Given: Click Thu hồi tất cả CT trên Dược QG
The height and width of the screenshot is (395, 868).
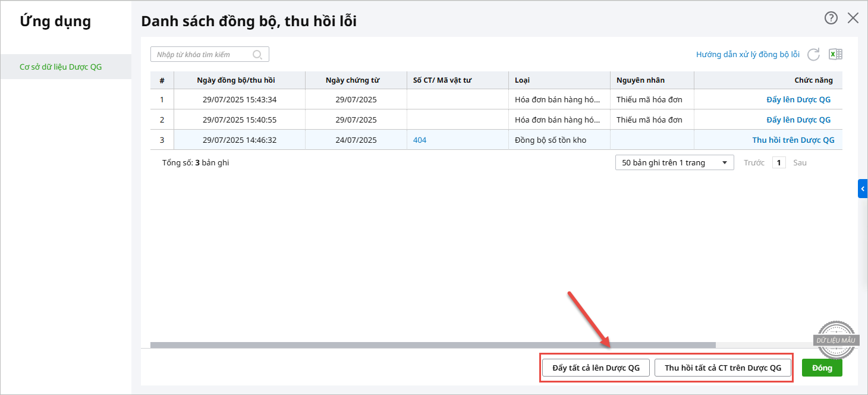Looking at the screenshot, I should [x=723, y=368].
